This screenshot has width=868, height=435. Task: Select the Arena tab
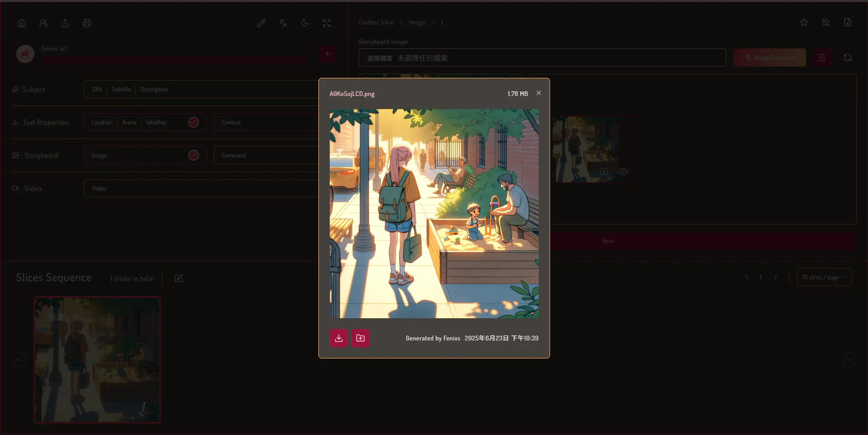click(x=129, y=122)
